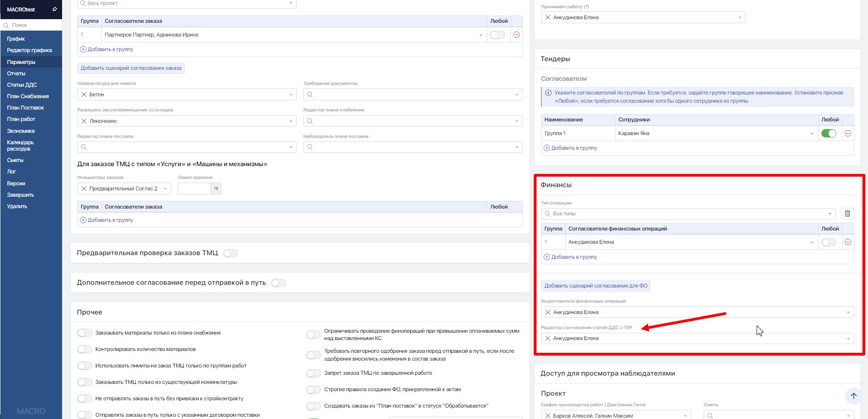Image resolution: width=868 pixels, height=419 pixels.
Task: Toggle Контролировать количество материалов option
Action: 85,349
